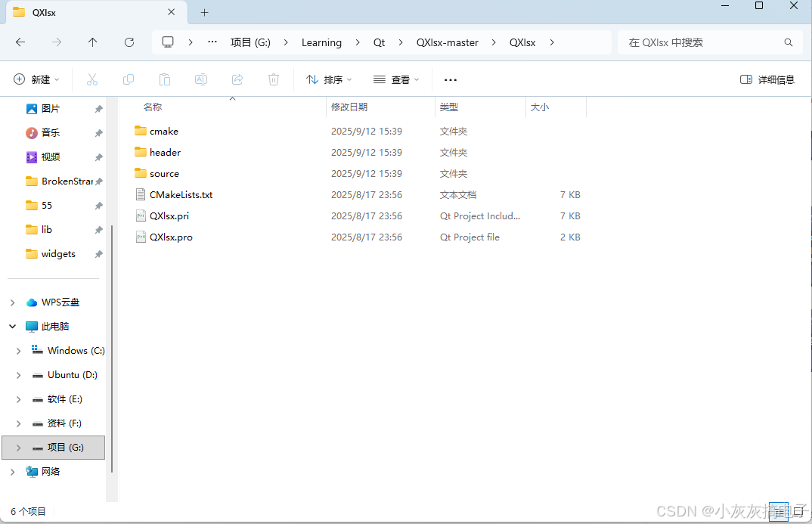This screenshot has height=524, width=812.
Task: Expand 资料 (F:) drive node
Action: coord(19,423)
